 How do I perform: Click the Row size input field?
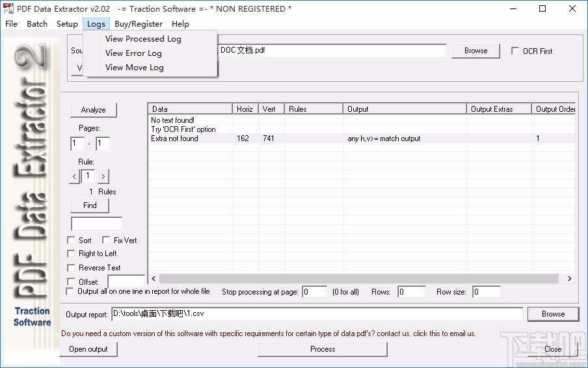[x=487, y=292]
